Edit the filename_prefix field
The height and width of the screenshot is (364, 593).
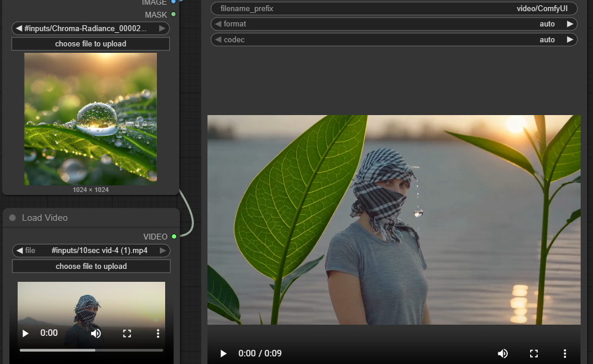tap(394, 9)
